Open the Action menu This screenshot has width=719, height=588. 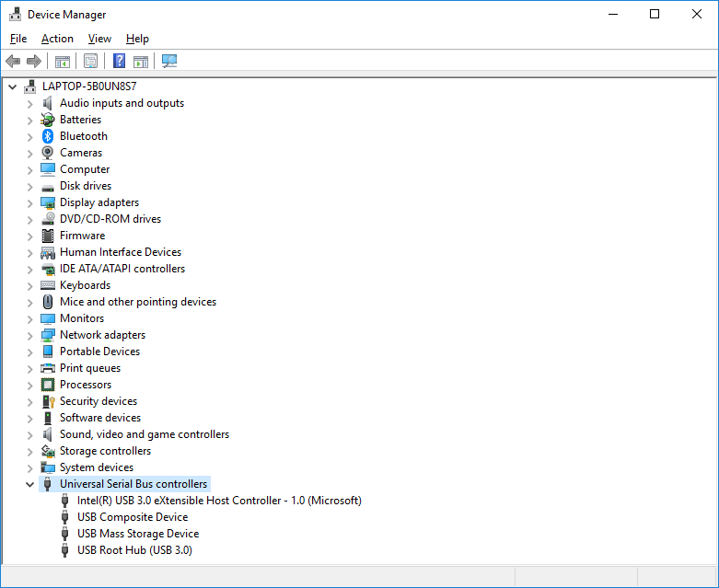click(57, 39)
